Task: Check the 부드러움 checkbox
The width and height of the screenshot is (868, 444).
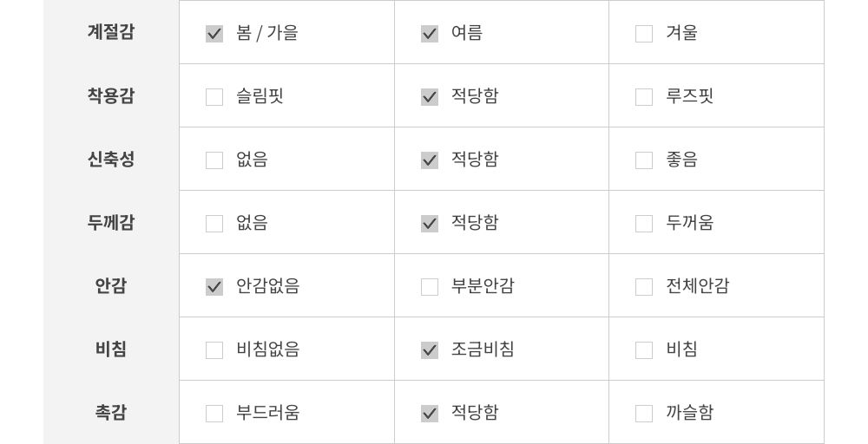Action: [x=214, y=414]
